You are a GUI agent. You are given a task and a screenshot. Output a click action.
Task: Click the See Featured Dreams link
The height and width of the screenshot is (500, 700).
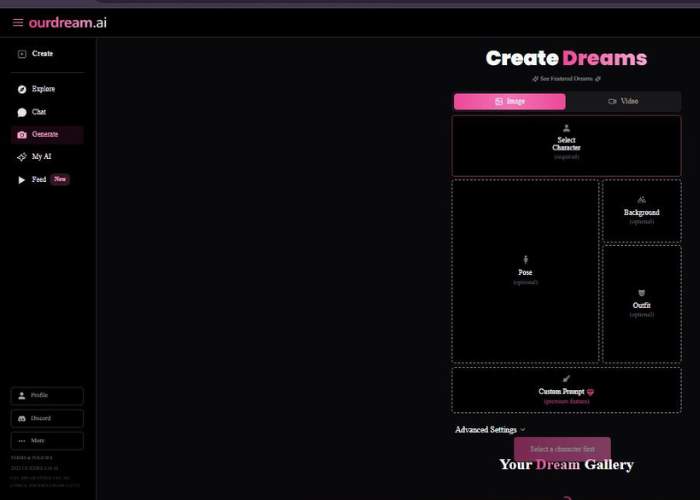click(566, 78)
